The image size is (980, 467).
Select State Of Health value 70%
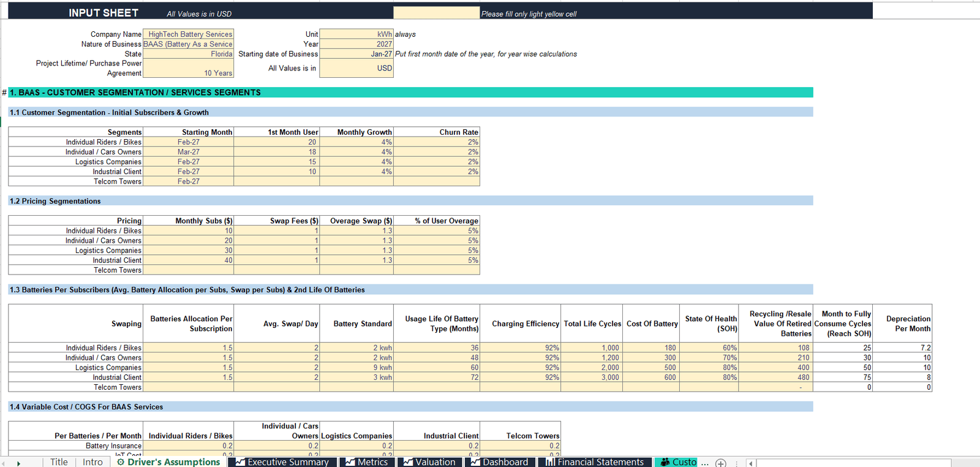(709, 358)
